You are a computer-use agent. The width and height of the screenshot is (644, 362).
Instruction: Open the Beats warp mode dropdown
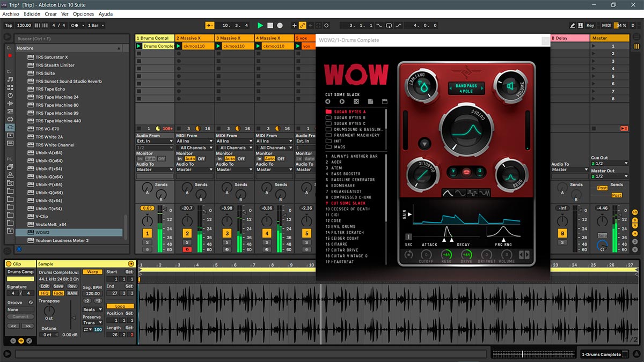[92, 309]
